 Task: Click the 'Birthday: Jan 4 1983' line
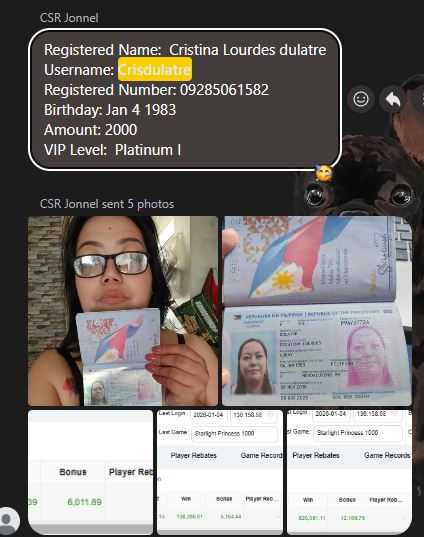(110, 110)
